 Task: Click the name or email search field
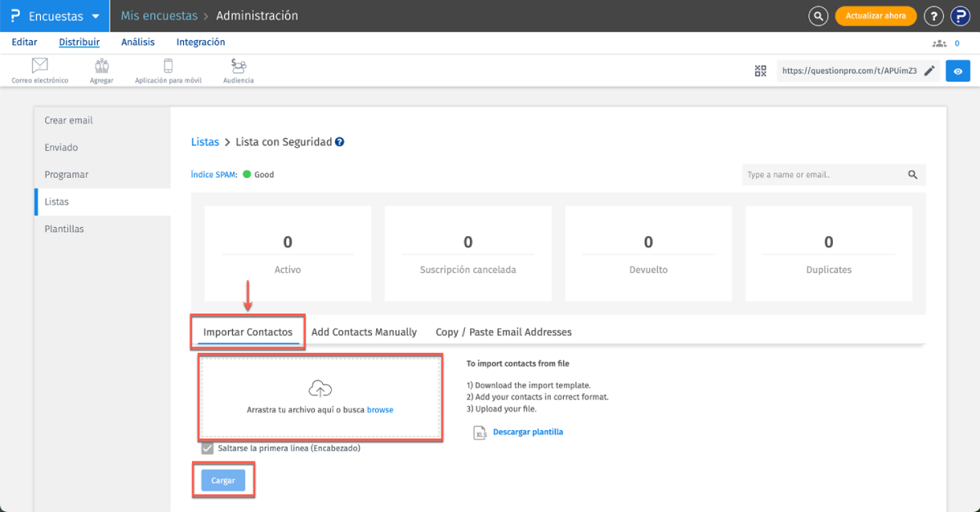824,175
